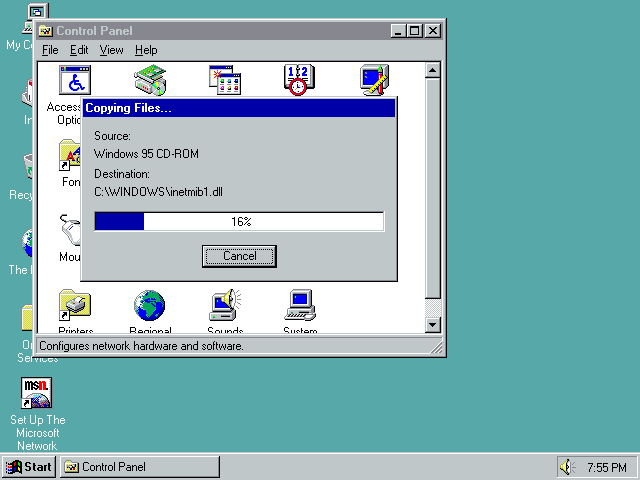Cancel the file copying operation
The height and width of the screenshot is (480, 640).
tap(239, 256)
